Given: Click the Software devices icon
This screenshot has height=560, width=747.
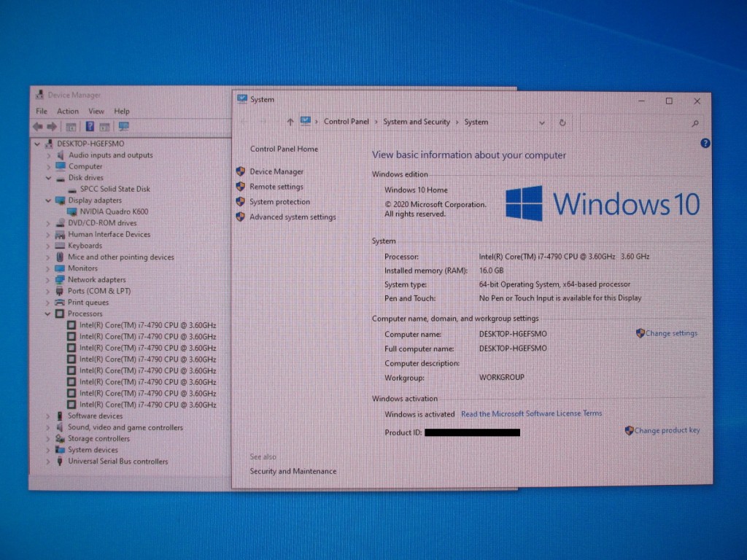Looking at the screenshot, I should coord(60,416).
